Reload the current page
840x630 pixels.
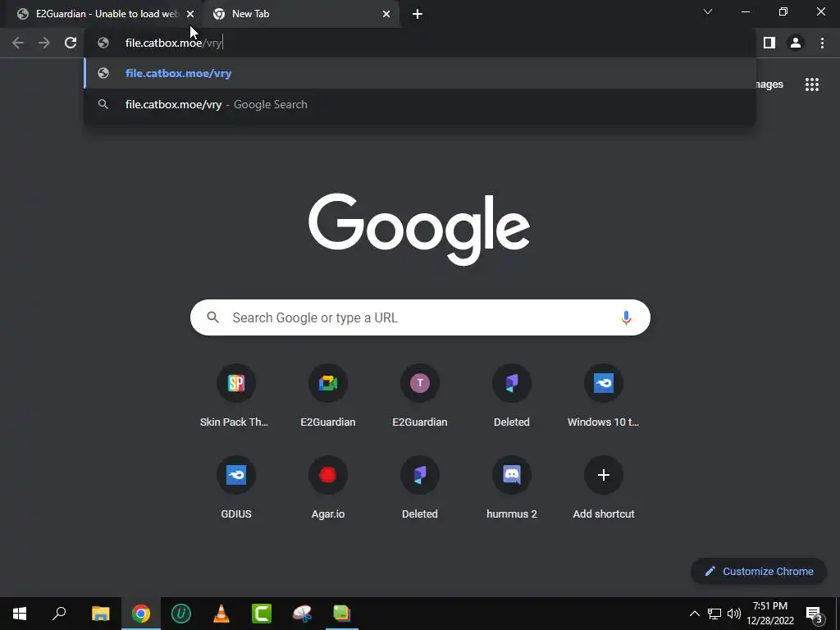(71, 43)
